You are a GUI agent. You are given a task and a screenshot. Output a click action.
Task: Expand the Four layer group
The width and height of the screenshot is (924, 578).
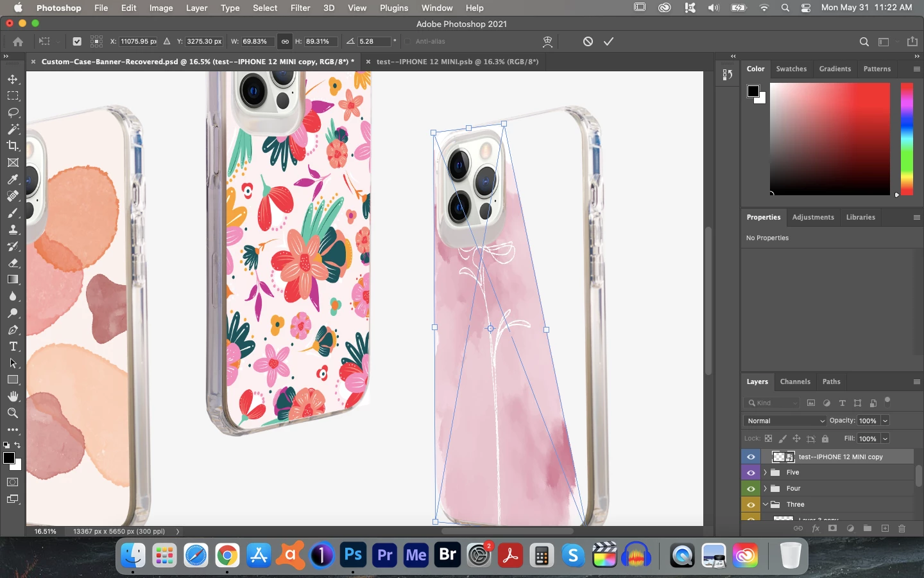(765, 488)
